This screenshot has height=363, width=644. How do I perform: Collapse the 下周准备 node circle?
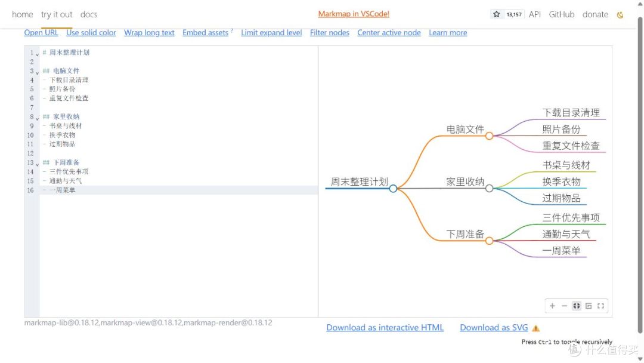point(489,241)
